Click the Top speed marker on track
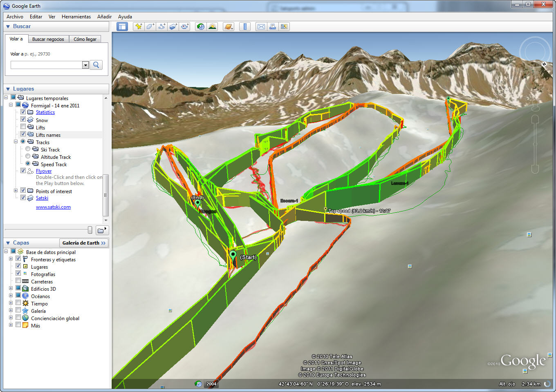This screenshot has height=392, width=556. pyautogui.click(x=325, y=209)
